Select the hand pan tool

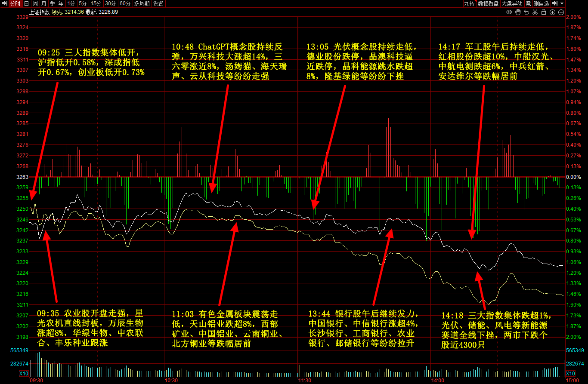coord(518,12)
